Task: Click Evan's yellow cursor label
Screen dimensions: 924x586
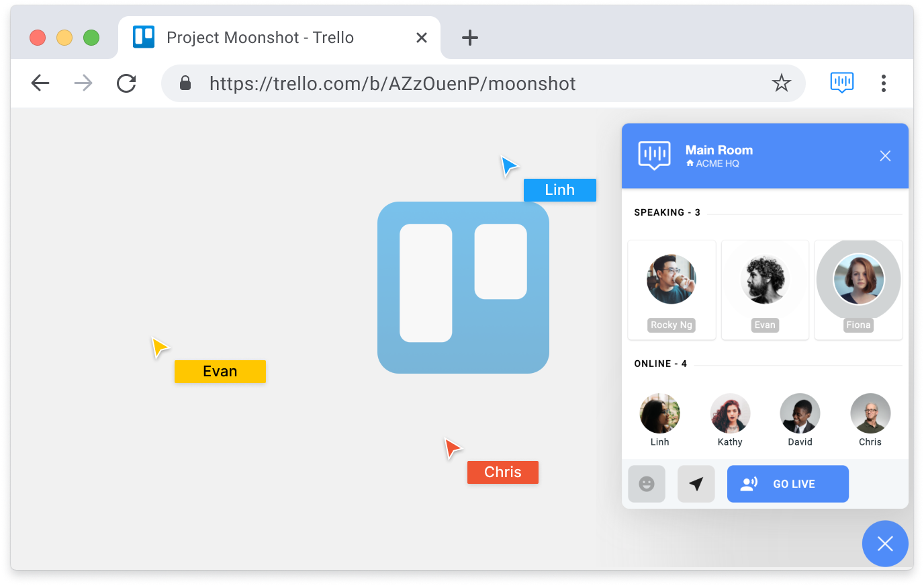Action: pyautogui.click(x=220, y=372)
